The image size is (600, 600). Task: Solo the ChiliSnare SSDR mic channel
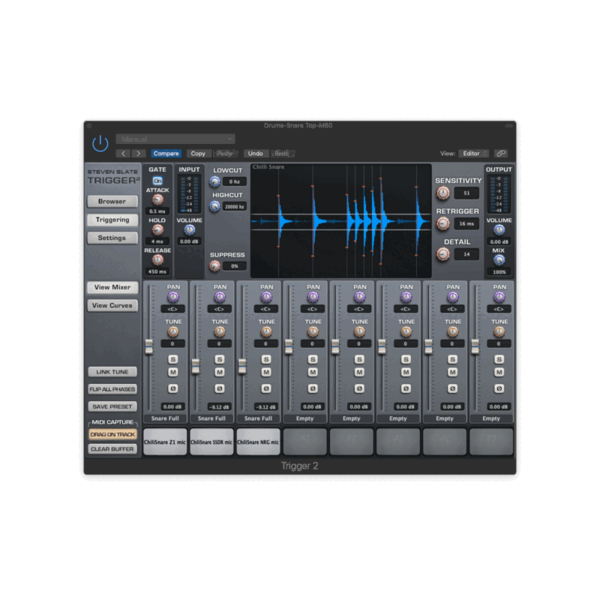point(220,359)
